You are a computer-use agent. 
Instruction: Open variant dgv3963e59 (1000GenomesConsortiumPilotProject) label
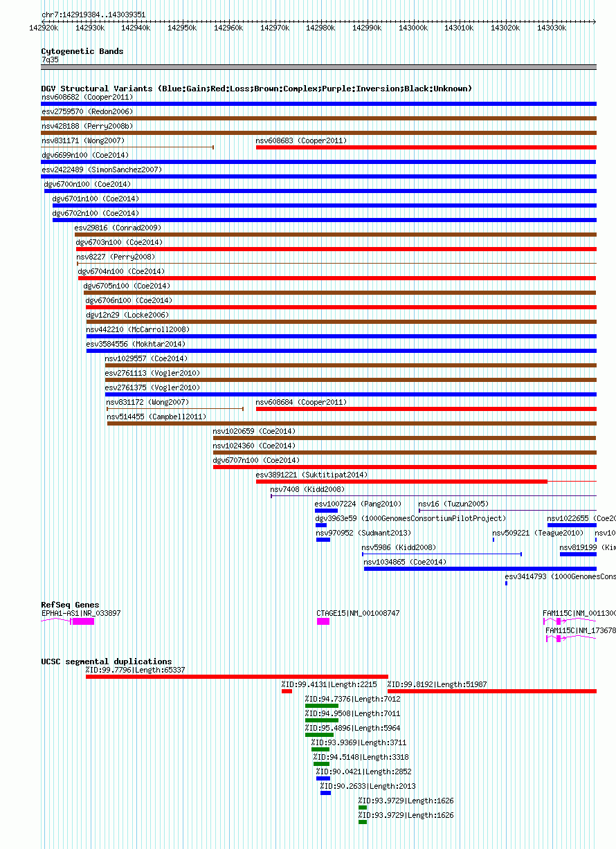coord(411,518)
